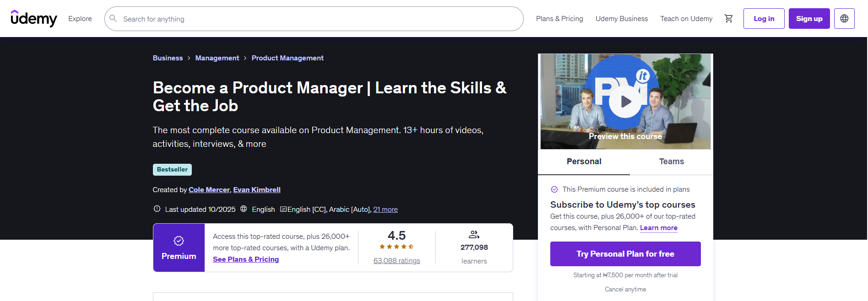Open the Learn more link
The height and width of the screenshot is (301, 868).
[659, 228]
